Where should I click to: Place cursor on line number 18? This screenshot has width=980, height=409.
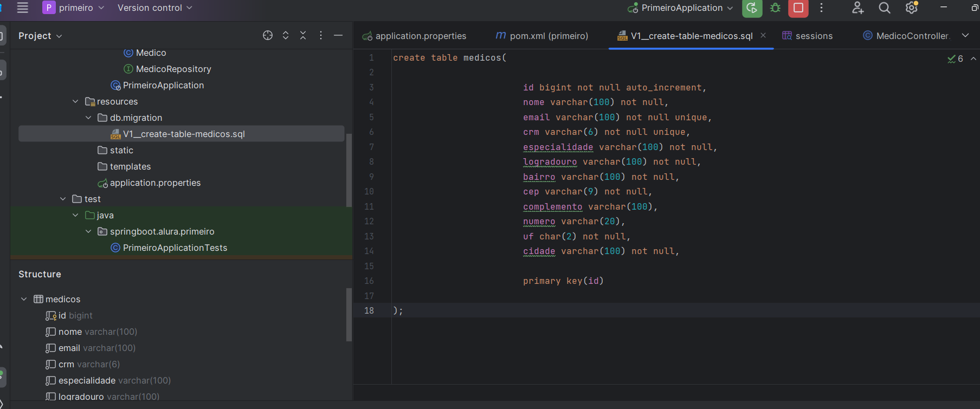click(x=369, y=310)
